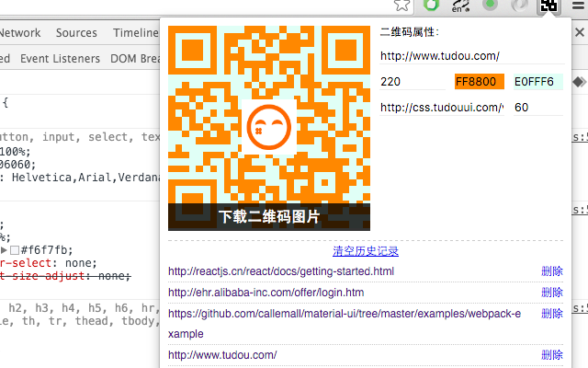Viewport: 588px width, 368px height.
Task: Delete the reactjs.cn history entry
Action: pos(551,271)
